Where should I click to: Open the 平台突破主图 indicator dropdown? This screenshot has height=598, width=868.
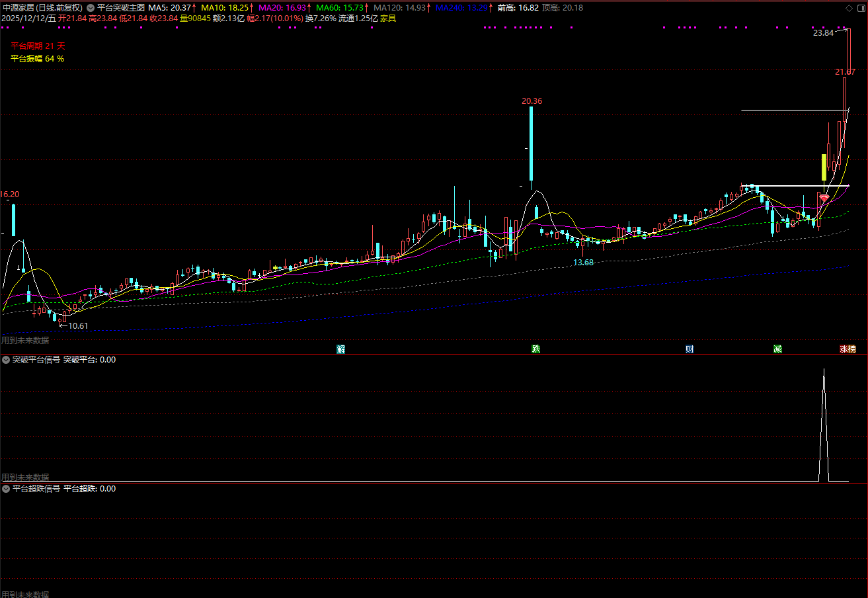point(91,8)
